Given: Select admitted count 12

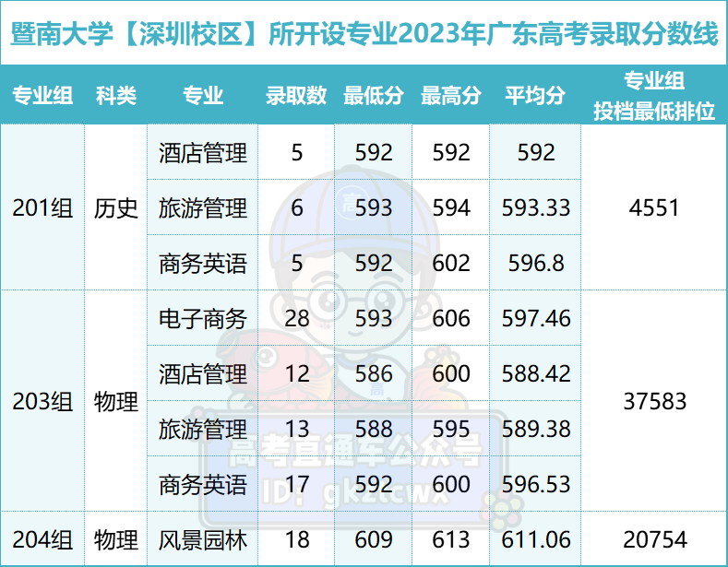Looking at the screenshot, I should pyautogui.click(x=297, y=373).
